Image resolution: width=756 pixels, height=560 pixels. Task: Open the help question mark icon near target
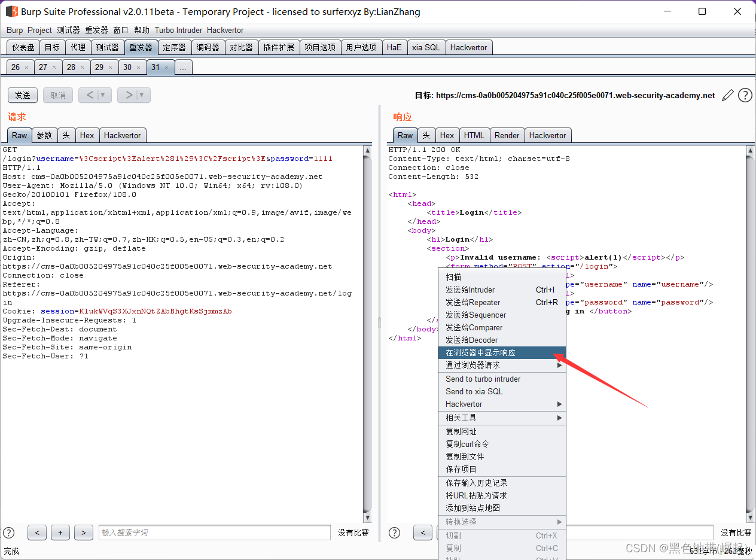tap(745, 95)
